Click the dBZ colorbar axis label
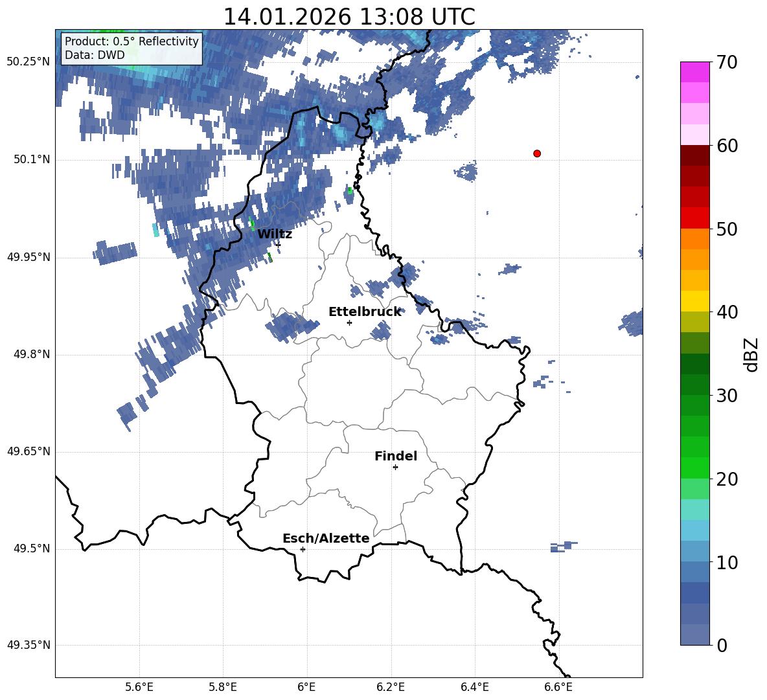Screen dimensions: 767x700 coord(751,354)
